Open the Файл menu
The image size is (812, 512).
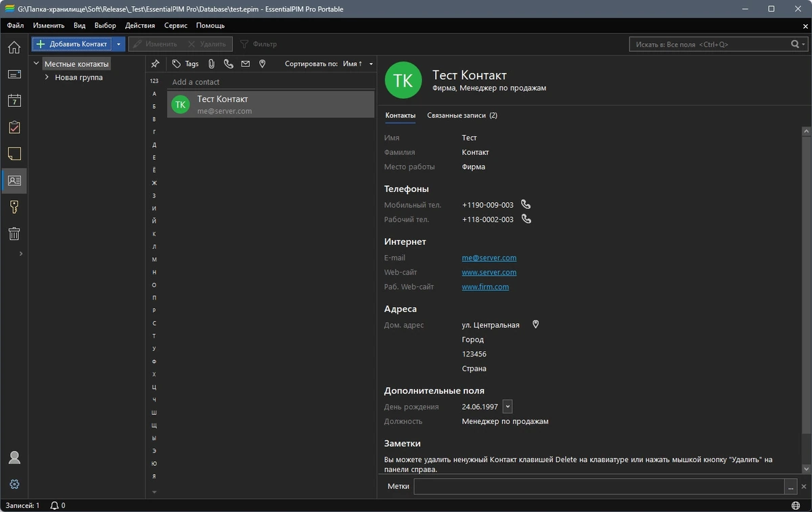click(15, 26)
